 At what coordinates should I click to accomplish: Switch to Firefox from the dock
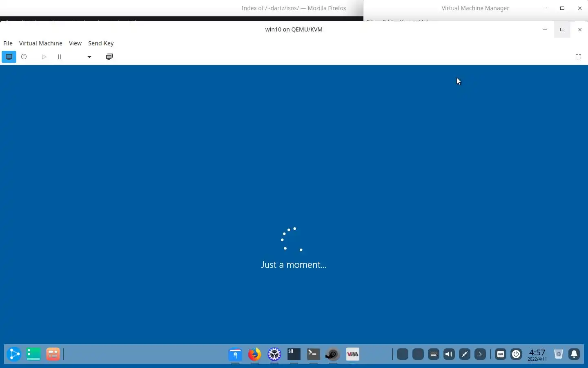[x=255, y=354]
